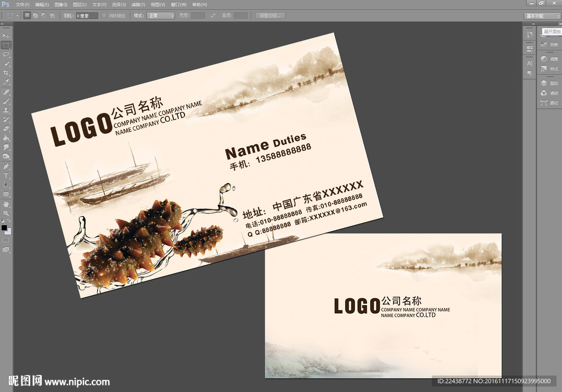This screenshot has width=562, height=392.
Task: Open the workspace (基本功能) dropdown
Action: click(542, 16)
